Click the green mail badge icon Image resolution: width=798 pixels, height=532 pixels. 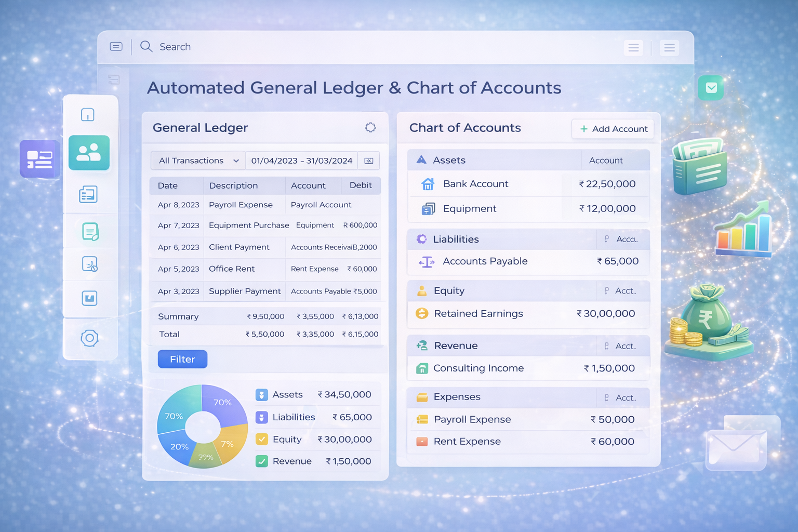coord(711,88)
